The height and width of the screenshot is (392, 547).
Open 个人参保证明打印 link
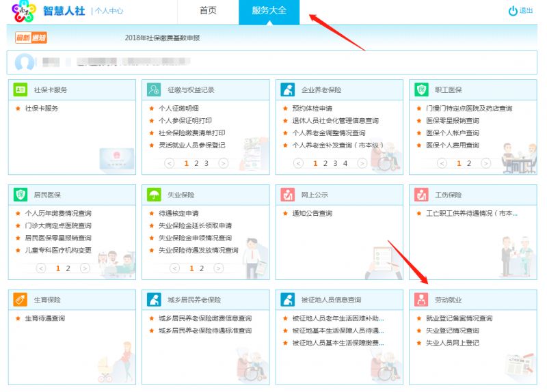tap(185, 121)
